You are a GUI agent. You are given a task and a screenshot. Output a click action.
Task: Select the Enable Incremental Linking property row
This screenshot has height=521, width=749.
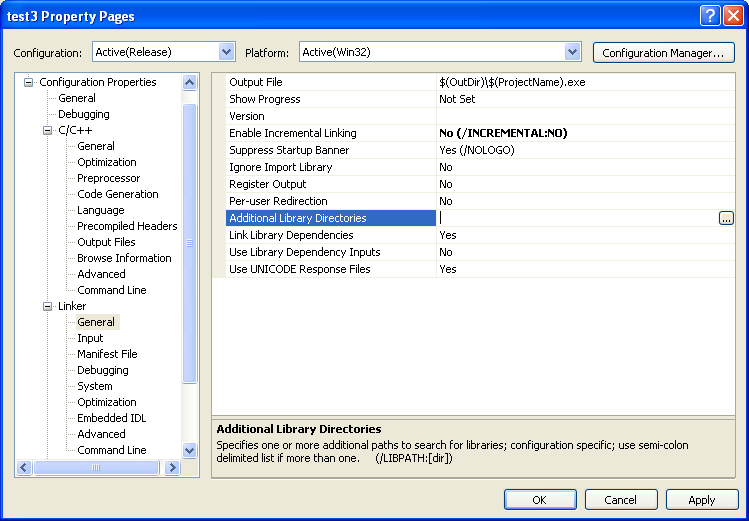coord(292,133)
